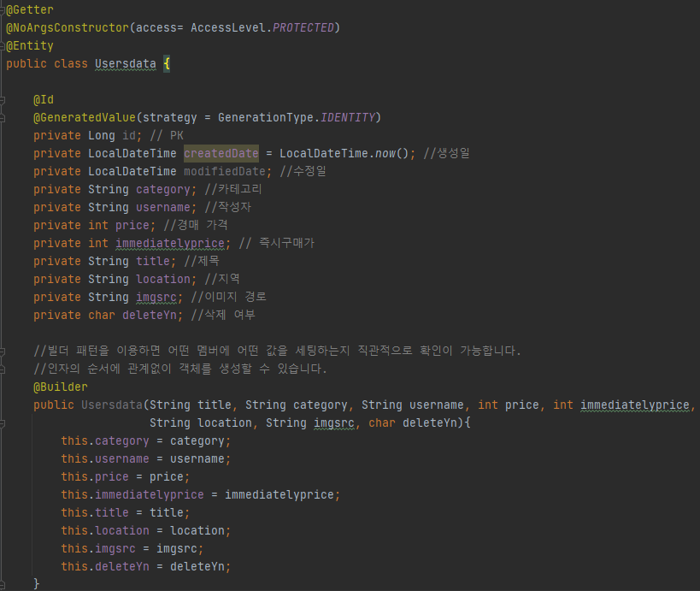This screenshot has width=700, height=591.
Task: Click the now() method call
Action: pos(392,153)
